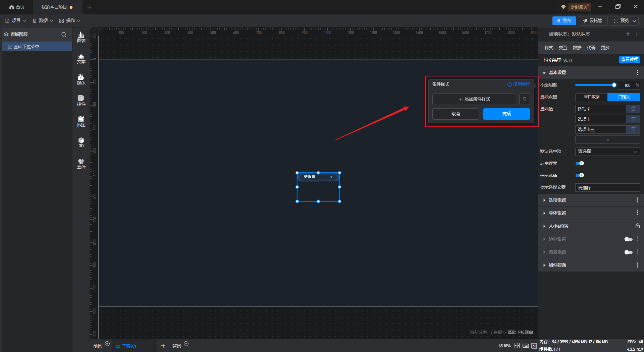Image resolution: width=644 pixels, height=352 pixels.
Task: Toggle the 启用搜索 switch
Action: pyautogui.click(x=580, y=164)
